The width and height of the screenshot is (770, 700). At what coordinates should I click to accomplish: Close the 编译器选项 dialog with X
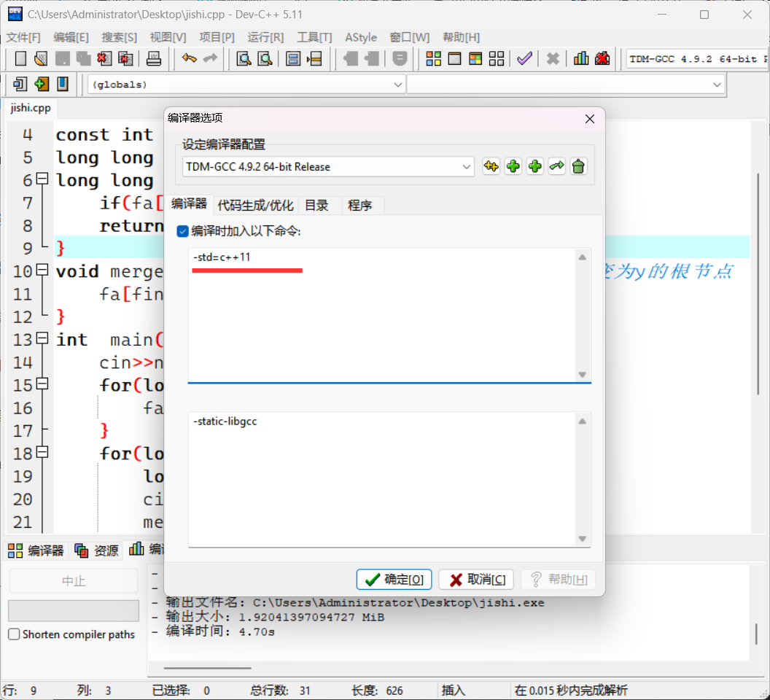(x=590, y=119)
